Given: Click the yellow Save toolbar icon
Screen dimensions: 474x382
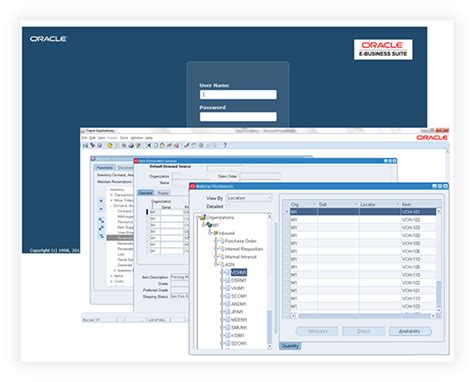Looking at the screenshot, I should pyautogui.click(x=110, y=145).
